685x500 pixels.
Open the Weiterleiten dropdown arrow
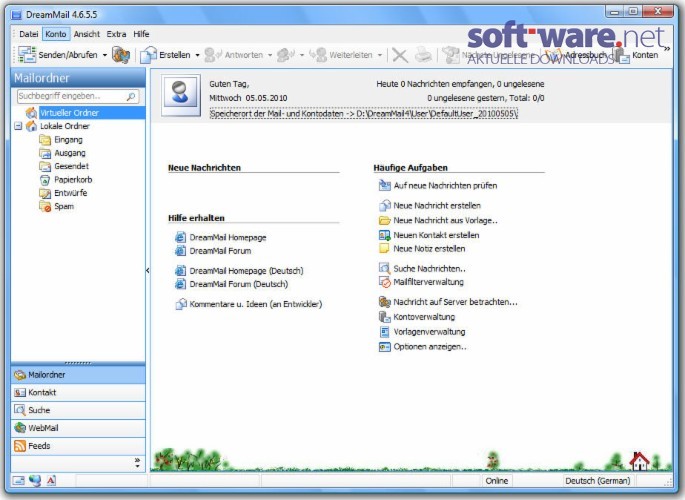[380, 55]
